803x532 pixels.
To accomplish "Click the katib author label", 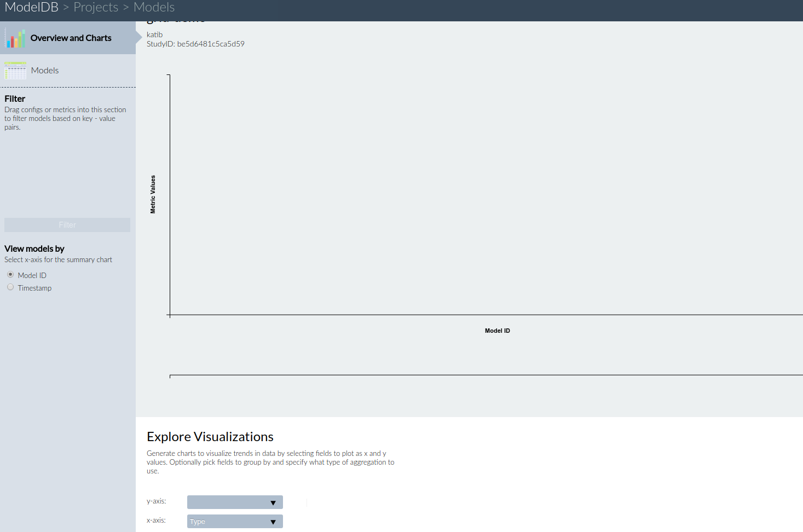I will [x=154, y=34].
